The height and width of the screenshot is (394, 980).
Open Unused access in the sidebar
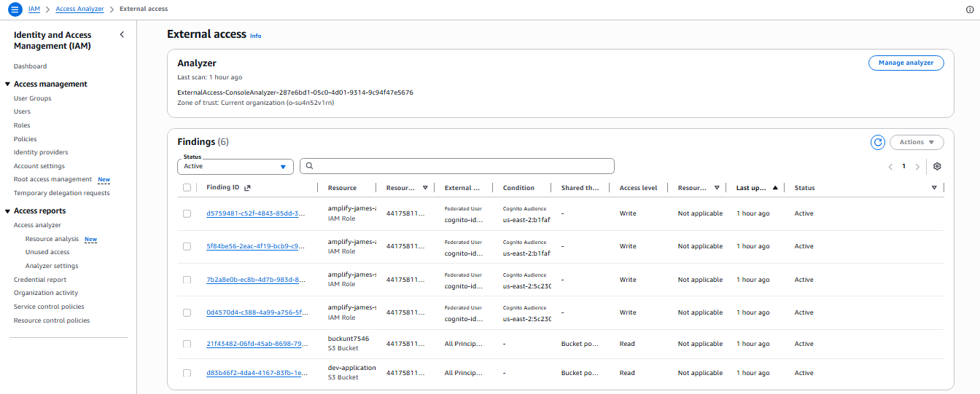point(47,252)
